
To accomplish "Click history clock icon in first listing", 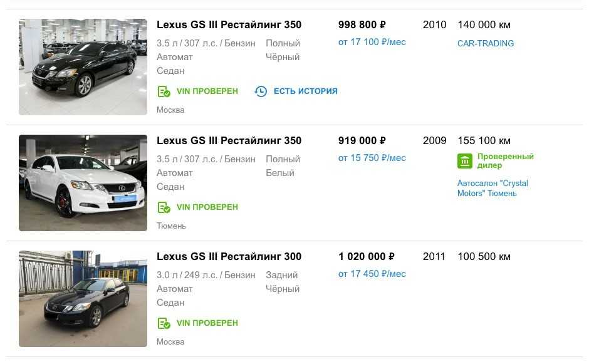I will point(261,91).
